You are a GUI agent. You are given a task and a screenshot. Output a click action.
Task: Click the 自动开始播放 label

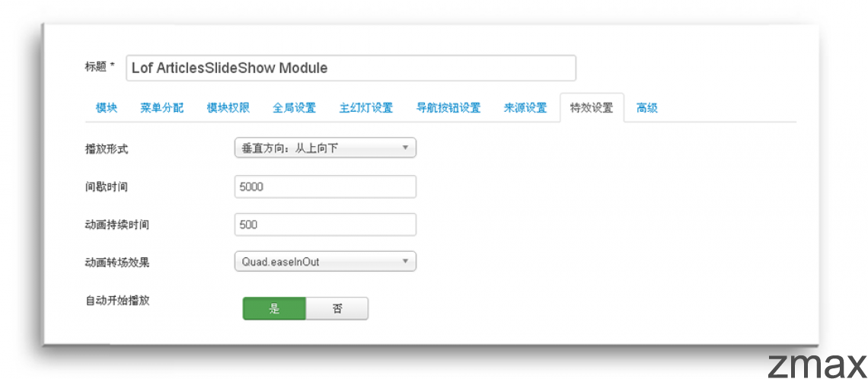click(x=116, y=301)
